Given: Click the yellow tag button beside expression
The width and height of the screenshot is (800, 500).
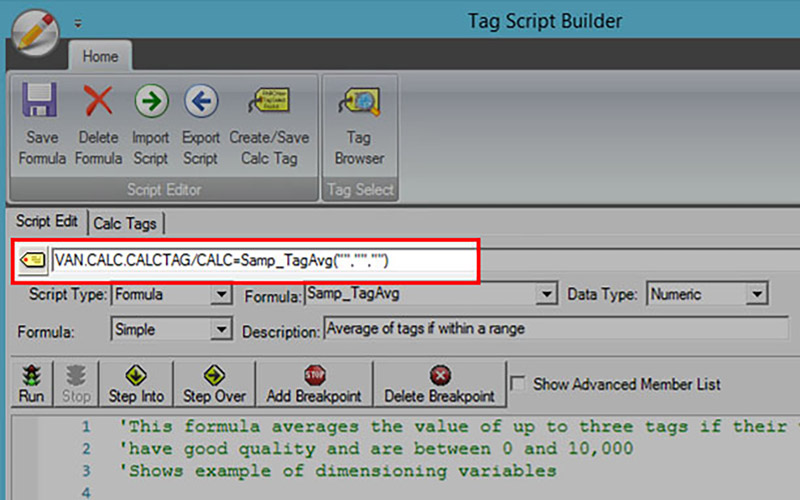Looking at the screenshot, I should (x=33, y=261).
